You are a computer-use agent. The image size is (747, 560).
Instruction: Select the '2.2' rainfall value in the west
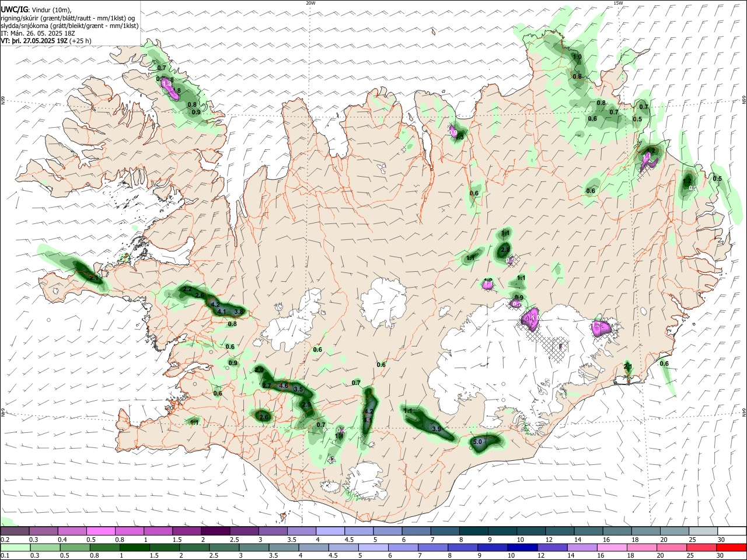tap(187, 289)
